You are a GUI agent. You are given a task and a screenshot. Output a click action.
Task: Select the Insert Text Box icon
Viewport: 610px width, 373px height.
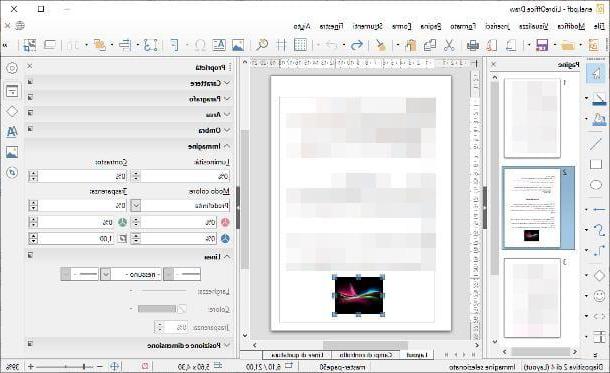(219, 45)
